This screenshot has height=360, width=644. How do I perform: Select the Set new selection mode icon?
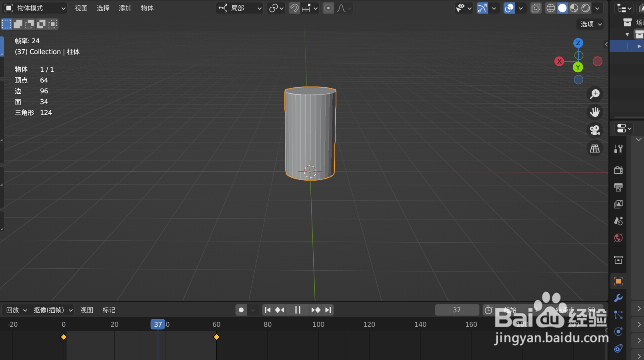click(6, 24)
